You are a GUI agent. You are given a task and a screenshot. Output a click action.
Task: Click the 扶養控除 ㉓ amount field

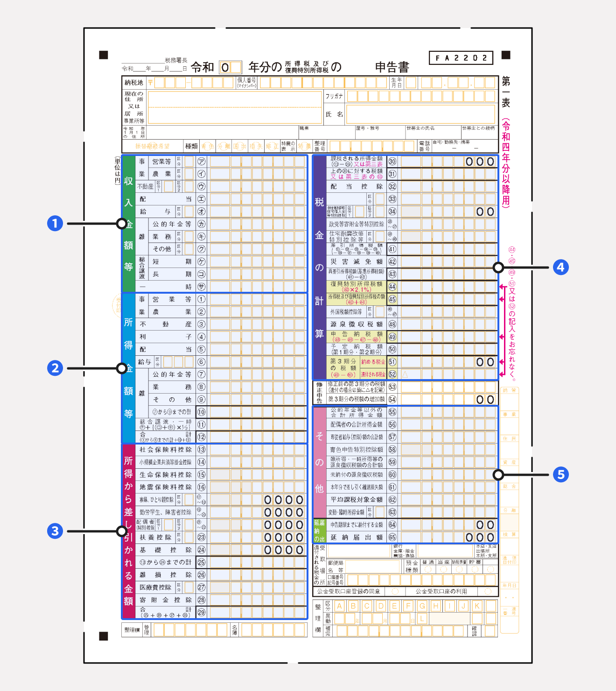click(x=258, y=537)
